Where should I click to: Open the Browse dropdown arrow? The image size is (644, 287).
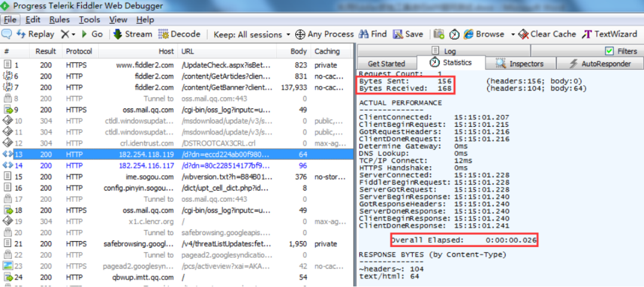click(513, 35)
